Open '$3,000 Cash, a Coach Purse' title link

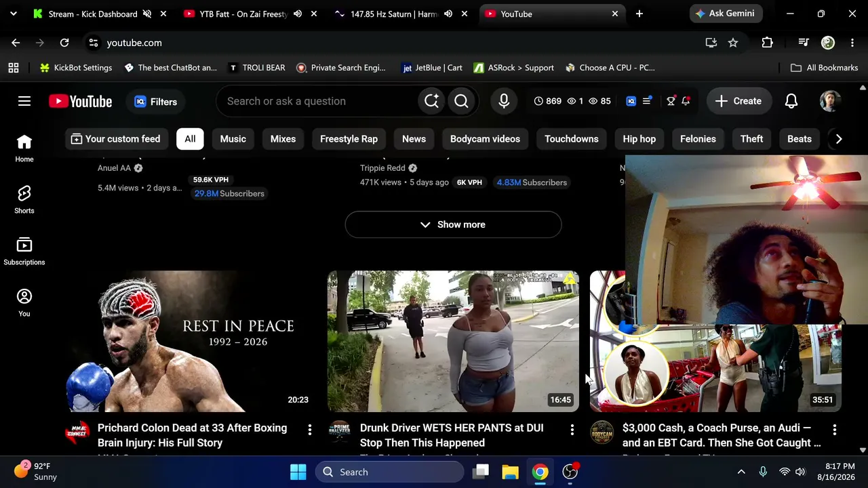(x=722, y=435)
